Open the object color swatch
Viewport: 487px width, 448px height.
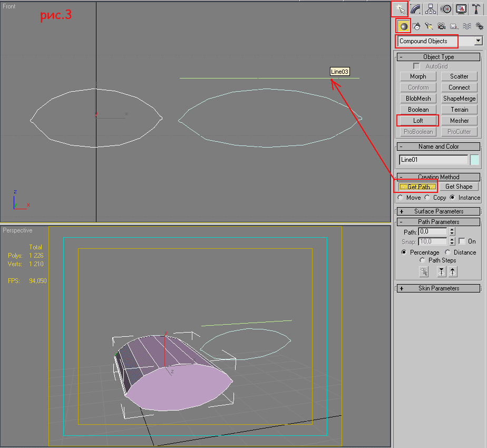pyautogui.click(x=474, y=160)
